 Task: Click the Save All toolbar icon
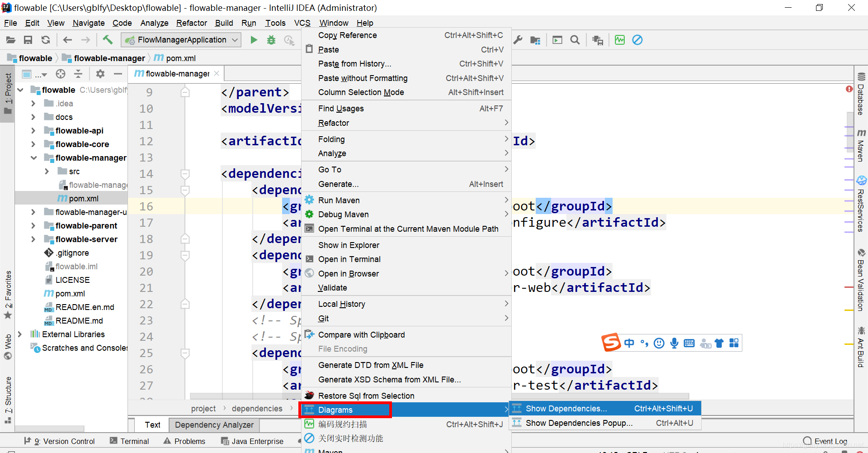tap(28, 40)
